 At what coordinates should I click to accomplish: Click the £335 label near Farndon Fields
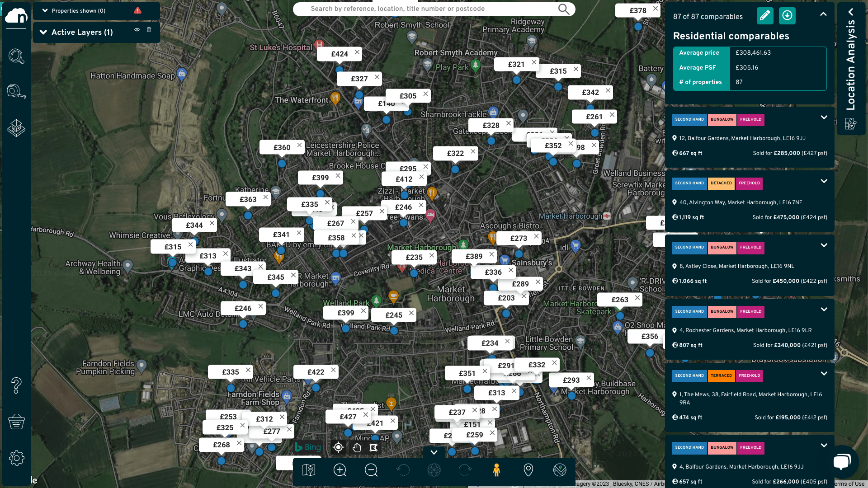tap(231, 372)
